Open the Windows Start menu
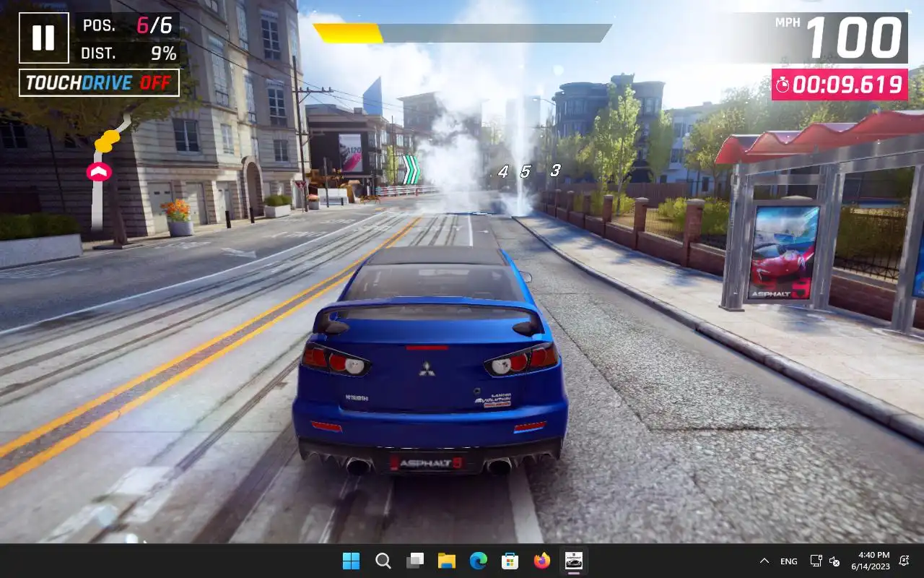 point(351,561)
